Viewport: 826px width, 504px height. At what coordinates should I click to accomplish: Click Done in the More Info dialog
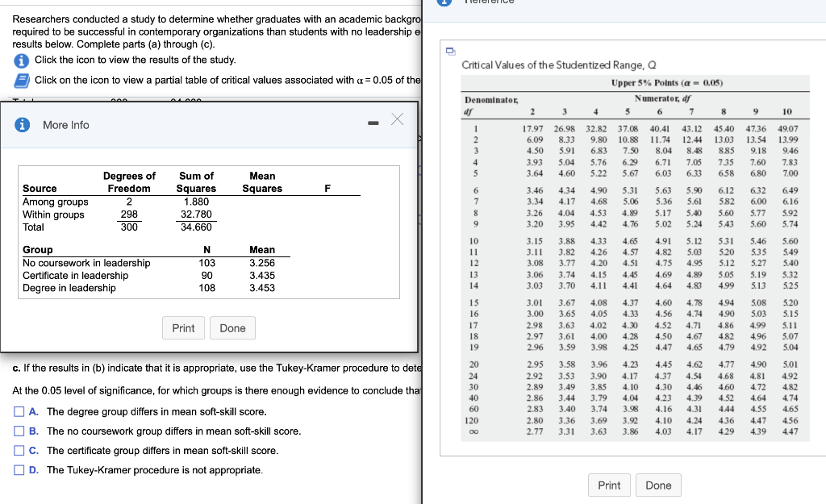(232, 328)
